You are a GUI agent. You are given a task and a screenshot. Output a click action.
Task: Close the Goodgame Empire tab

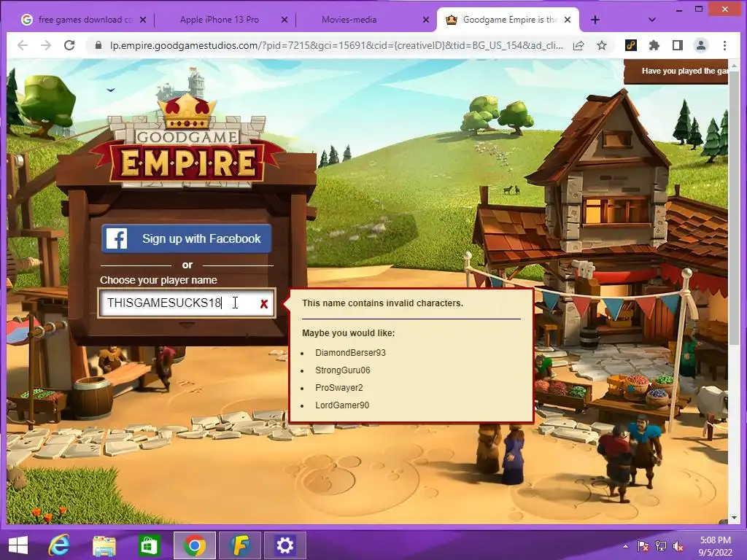568,20
